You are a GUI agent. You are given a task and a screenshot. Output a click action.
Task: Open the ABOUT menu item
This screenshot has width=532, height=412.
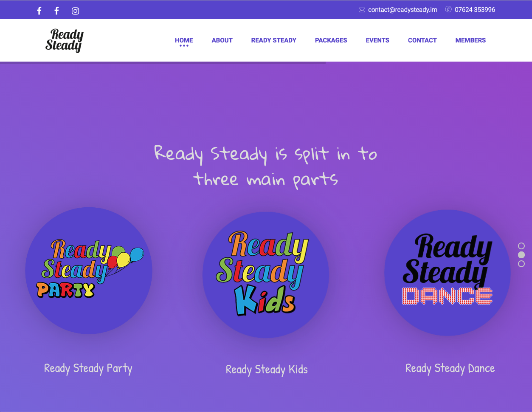coord(222,40)
